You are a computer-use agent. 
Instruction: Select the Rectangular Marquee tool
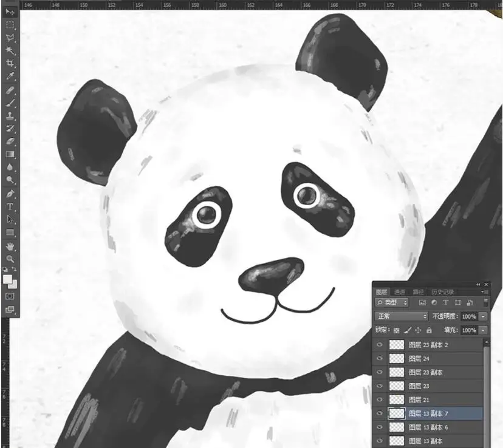(x=10, y=25)
